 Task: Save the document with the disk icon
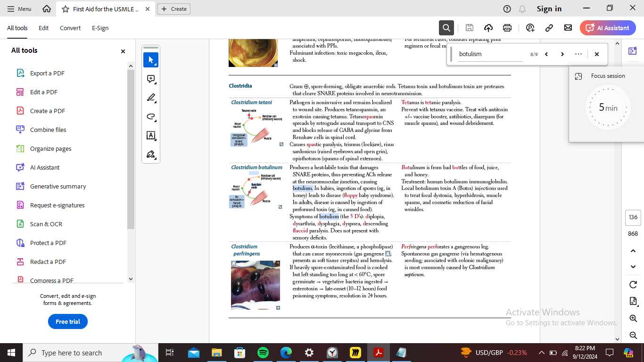pos(470,28)
